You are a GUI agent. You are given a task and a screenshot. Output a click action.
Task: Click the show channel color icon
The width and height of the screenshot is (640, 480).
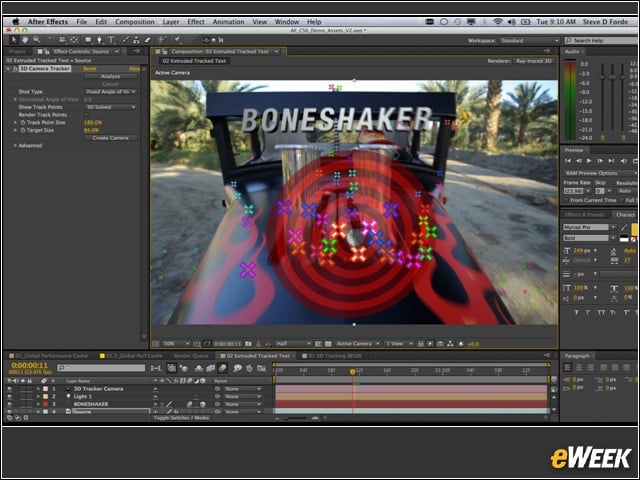coord(268,344)
